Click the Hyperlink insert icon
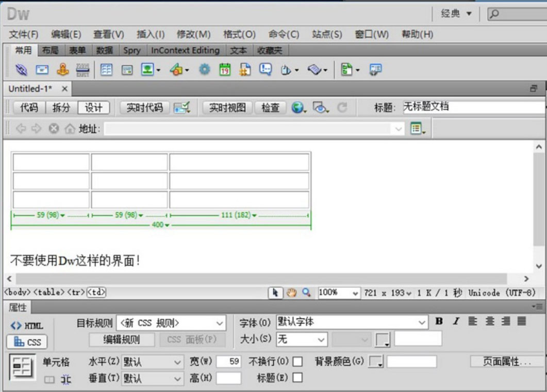 [21, 70]
